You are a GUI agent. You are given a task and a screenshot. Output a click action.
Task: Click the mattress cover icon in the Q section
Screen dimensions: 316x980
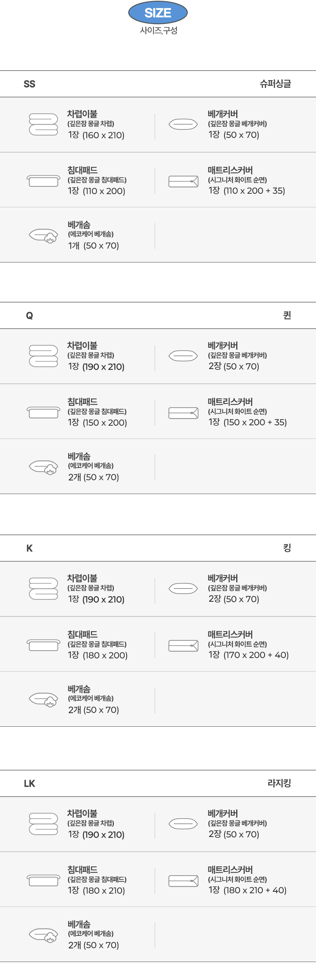pos(183,413)
